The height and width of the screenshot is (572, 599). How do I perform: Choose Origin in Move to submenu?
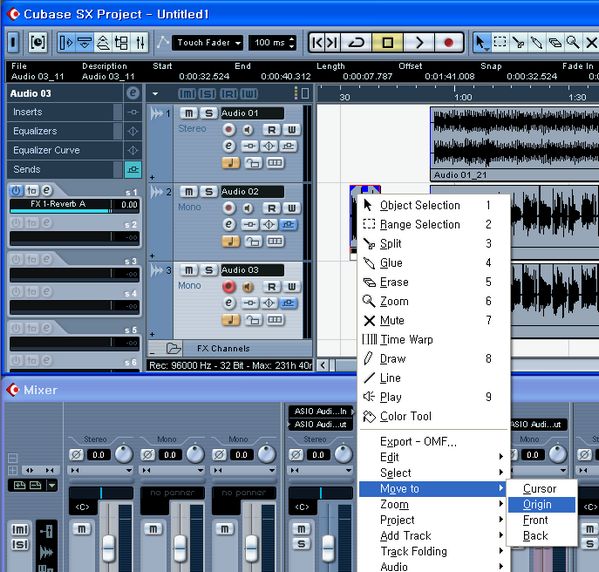pos(541,504)
